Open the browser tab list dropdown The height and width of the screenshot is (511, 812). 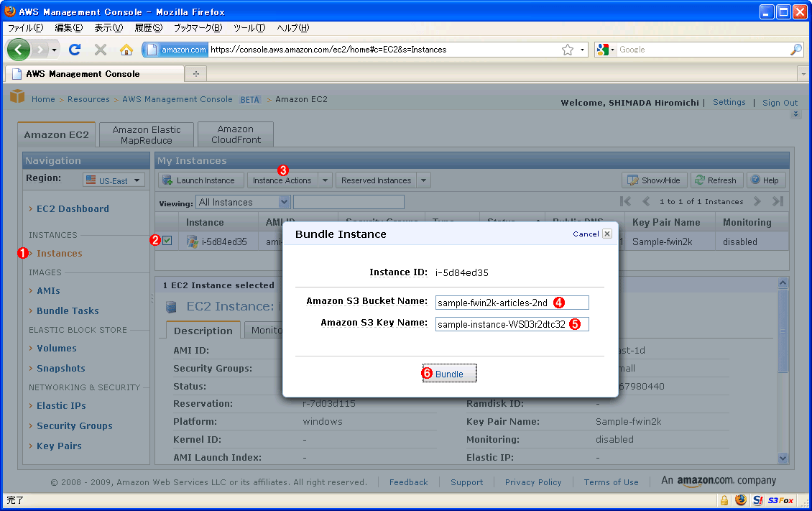pyautogui.click(x=803, y=74)
